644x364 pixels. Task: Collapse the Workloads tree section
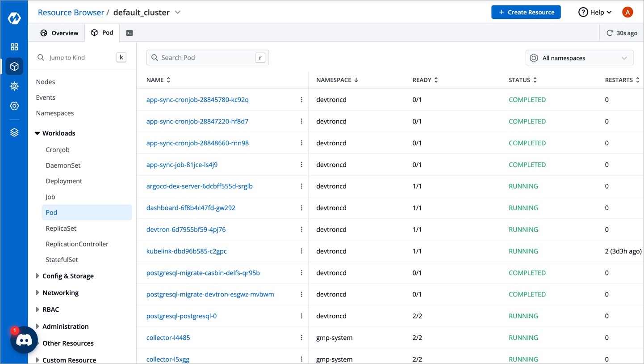coord(38,133)
